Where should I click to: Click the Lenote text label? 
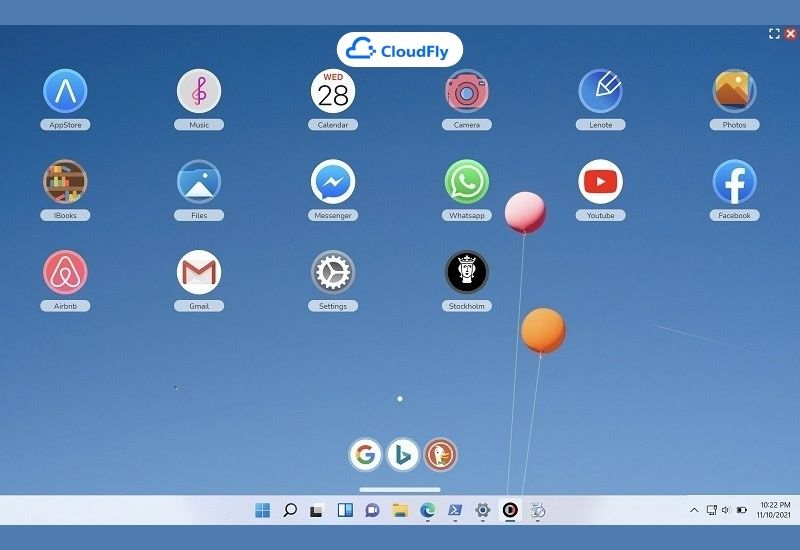(601, 124)
